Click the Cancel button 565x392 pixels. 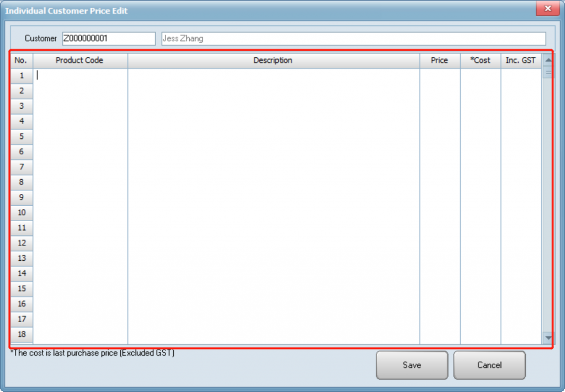coord(489,365)
